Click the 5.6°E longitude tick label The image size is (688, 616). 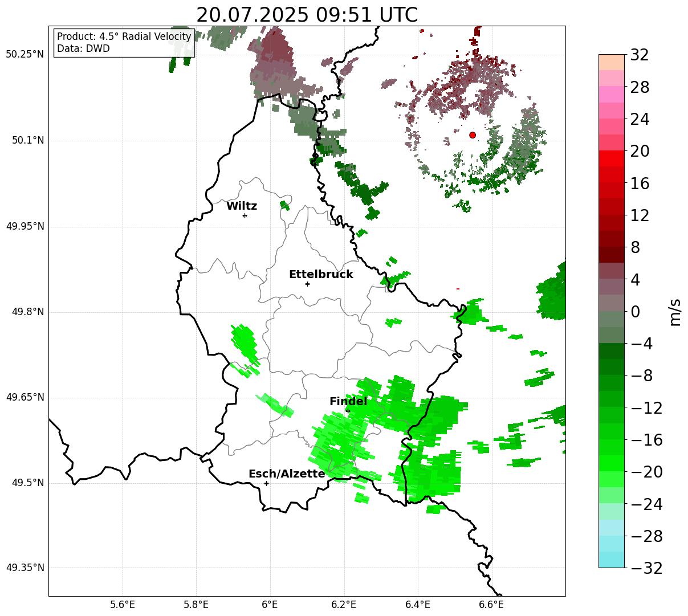123,605
